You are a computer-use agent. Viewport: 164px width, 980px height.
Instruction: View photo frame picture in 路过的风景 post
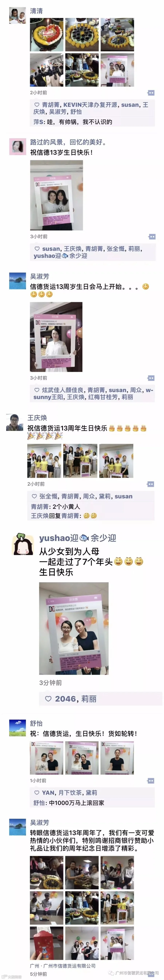click(x=56, y=195)
